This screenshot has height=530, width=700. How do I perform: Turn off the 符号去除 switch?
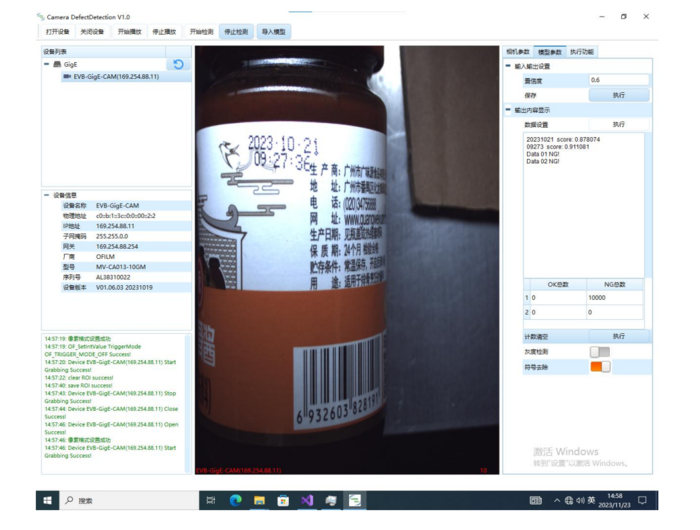[600, 367]
